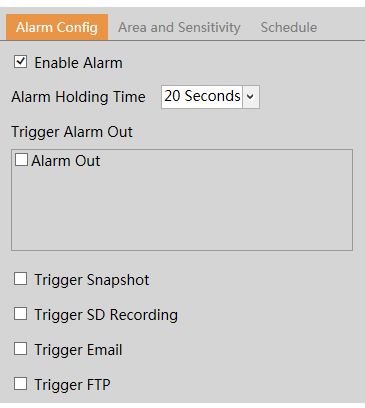Image resolution: width=365 pixels, height=408 pixels.
Task: Click the Trigger Email label text
Action: pyautogui.click(x=78, y=350)
